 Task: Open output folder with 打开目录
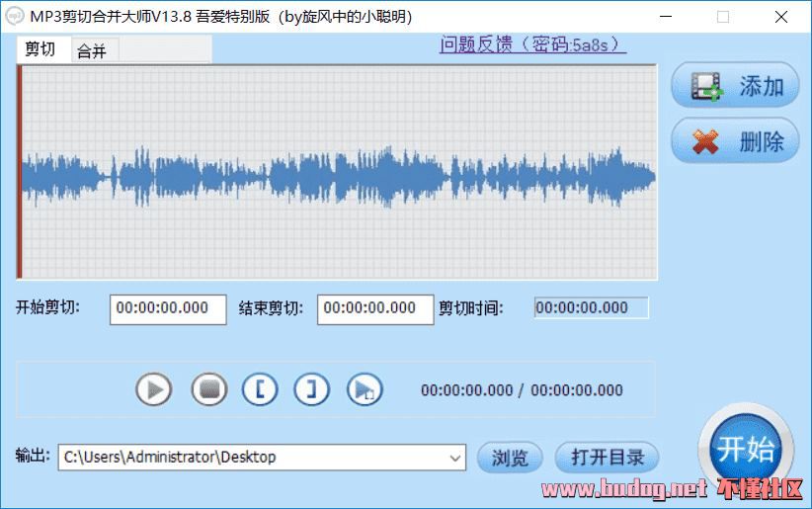pyautogui.click(x=607, y=458)
